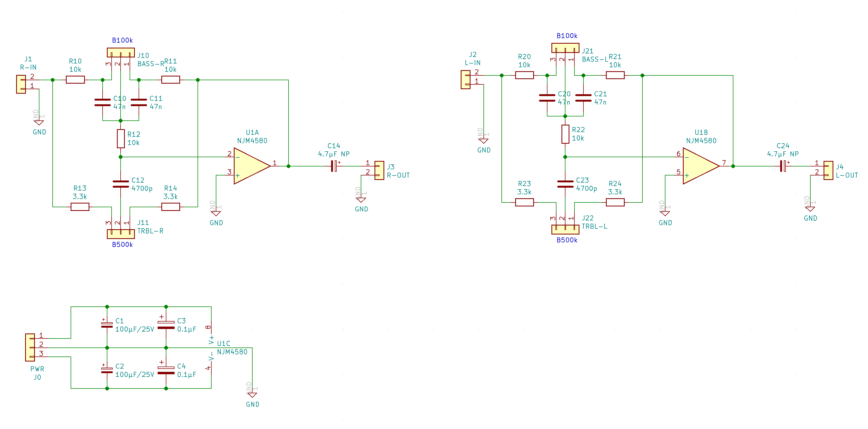This screenshot has width=868, height=429.
Task: Click the R10 10k resistor
Action: tap(75, 80)
